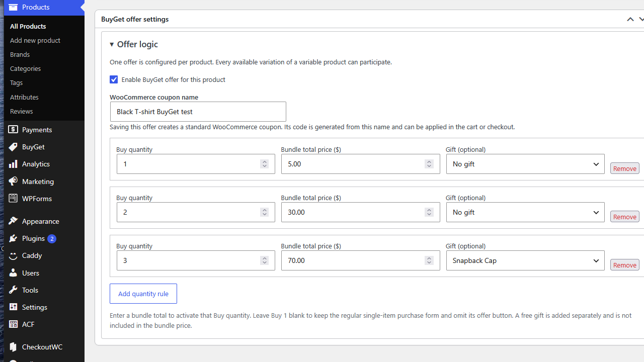
Task: Click the BuyGet offer settings heading
Action: (135, 19)
